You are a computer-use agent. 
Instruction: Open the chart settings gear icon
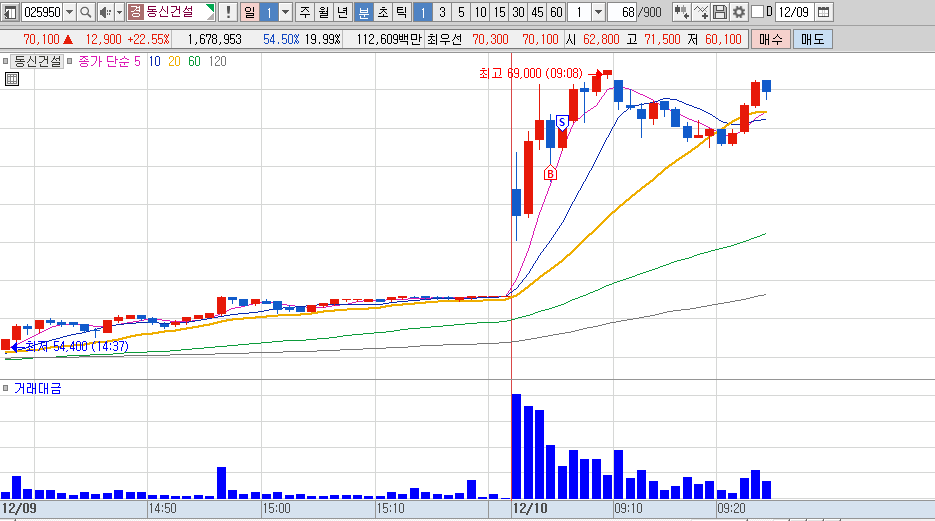[x=739, y=12]
